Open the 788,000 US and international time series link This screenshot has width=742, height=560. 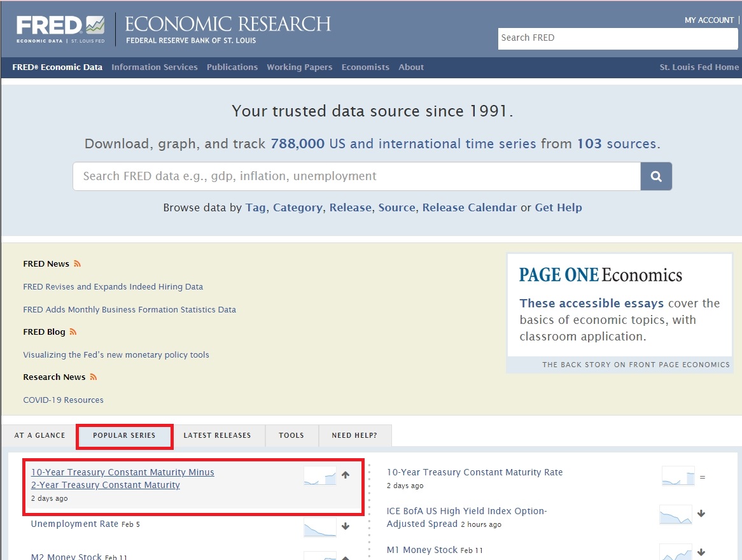click(403, 144)
